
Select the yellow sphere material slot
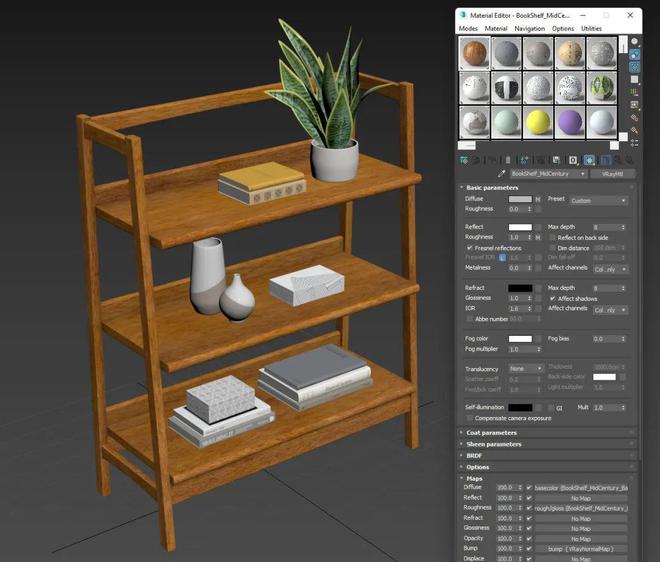[x=538, y=122]
